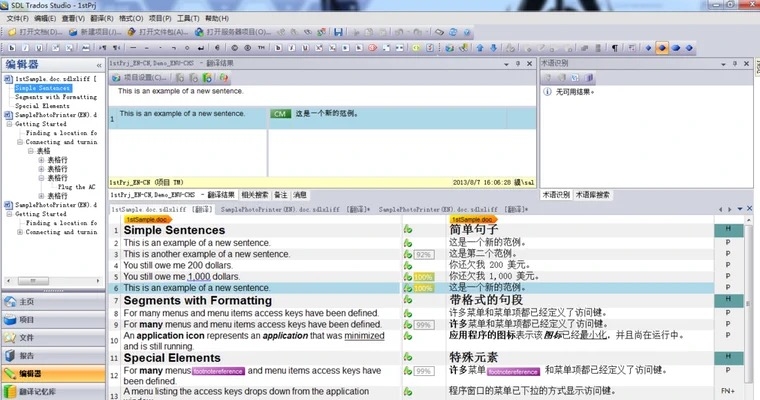760x400 pixels.
Task: Open the 查看(V) menu
Action: (x=73, y=18)
